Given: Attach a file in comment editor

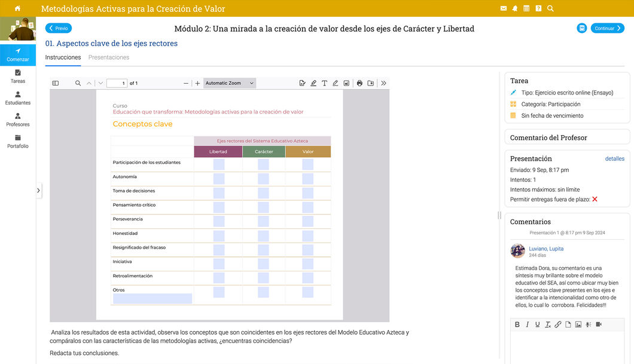Looking at the screenshot, I should 568,325.
